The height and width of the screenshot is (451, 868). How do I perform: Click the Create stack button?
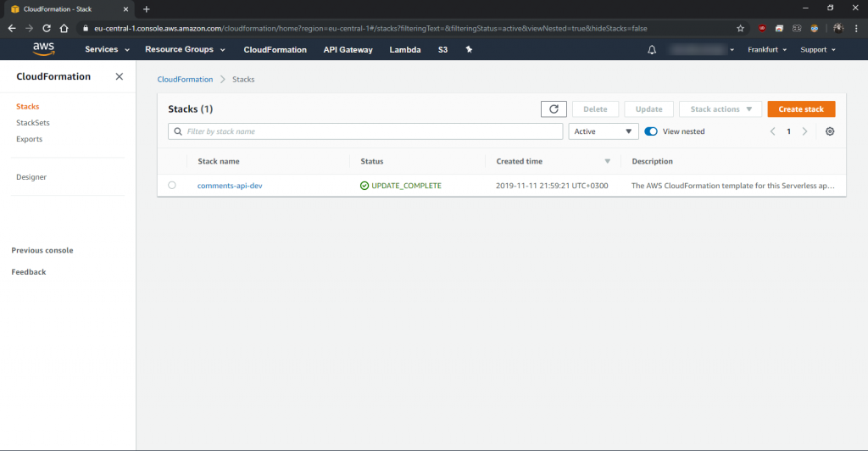[801, 109]
